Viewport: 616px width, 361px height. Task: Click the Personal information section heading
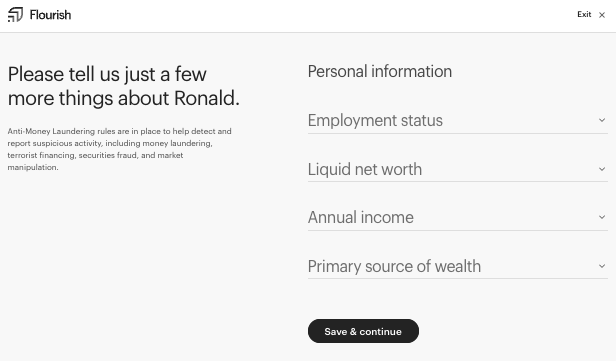(380, 71)
